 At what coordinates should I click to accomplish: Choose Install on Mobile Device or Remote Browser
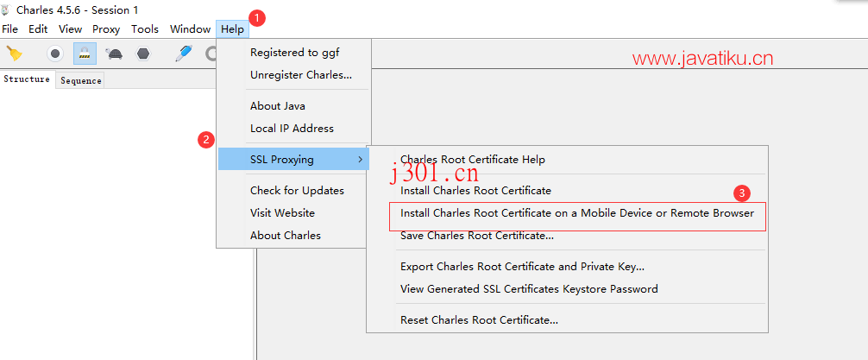click(577, 212)
